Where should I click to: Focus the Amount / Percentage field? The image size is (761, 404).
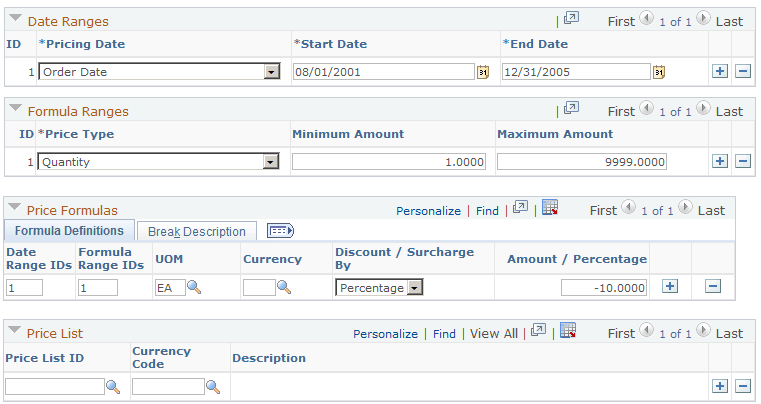604,287
